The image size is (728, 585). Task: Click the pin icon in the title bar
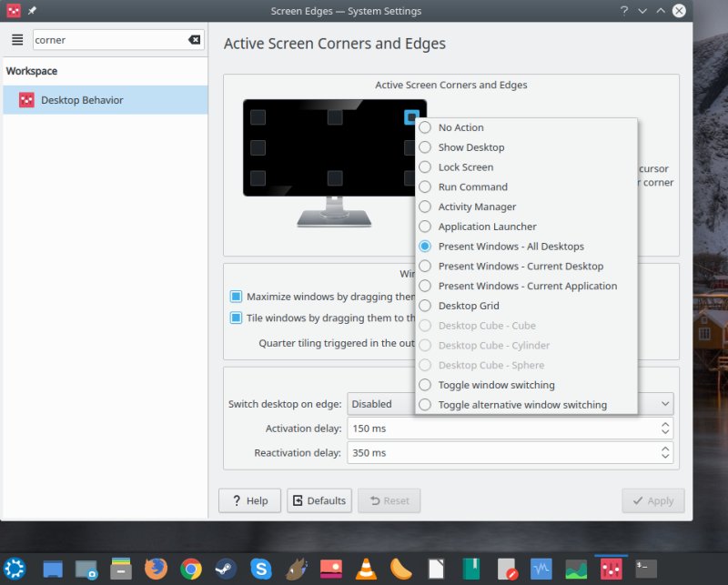coord(32,10)
